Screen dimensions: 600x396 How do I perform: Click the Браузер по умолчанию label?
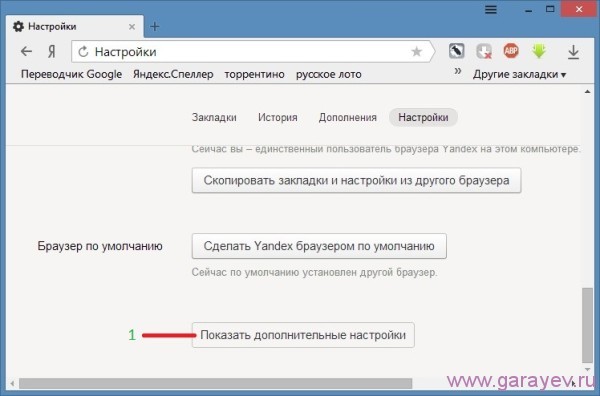(100, 246)
